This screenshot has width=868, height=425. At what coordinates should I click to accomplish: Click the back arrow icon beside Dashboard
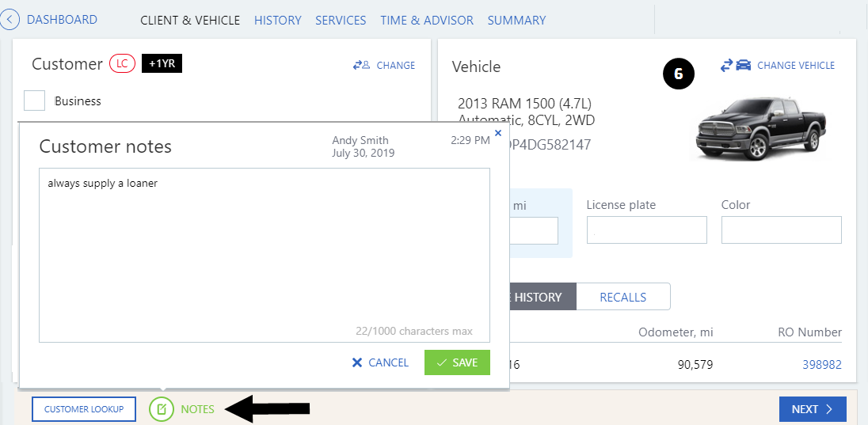click(x=10, y=20)
